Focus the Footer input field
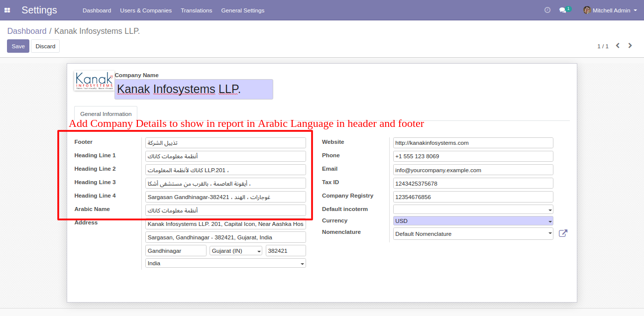The width and height of the screenshot is (644, 316). click(x=225, y=143)
